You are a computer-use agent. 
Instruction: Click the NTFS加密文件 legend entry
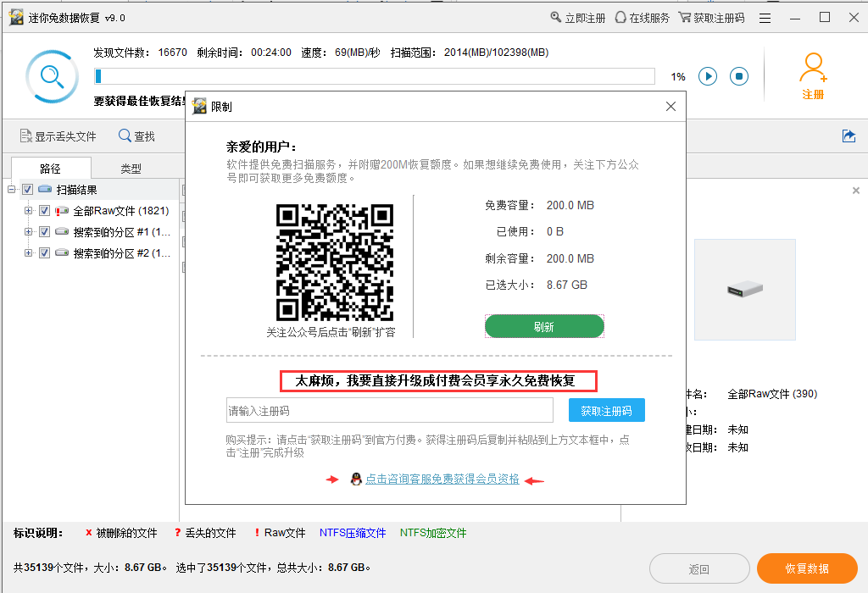[x=433, y=533]
